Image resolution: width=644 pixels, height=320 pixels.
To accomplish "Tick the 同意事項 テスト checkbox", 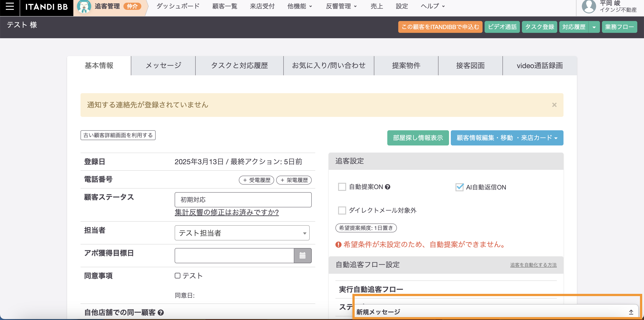I will pyautogui.click(x=178, y=276).
